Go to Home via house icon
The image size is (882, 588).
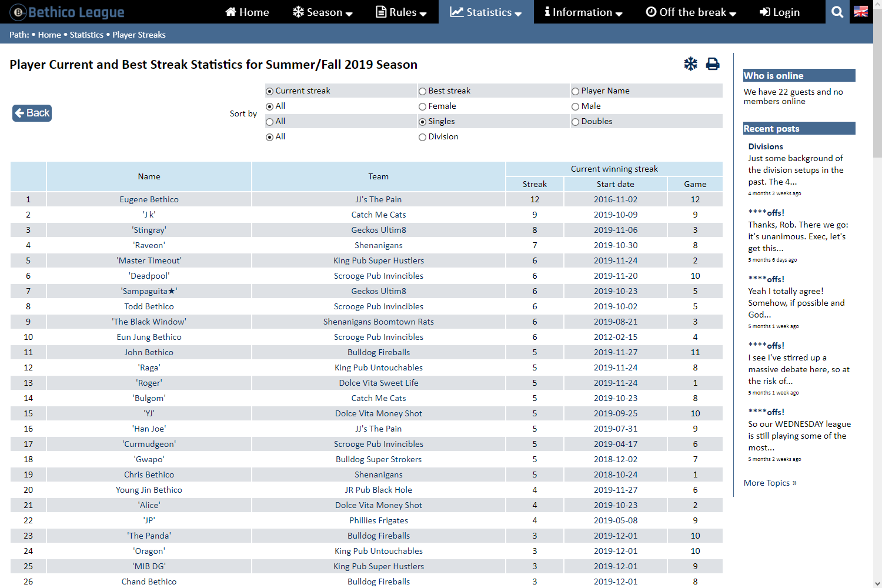[x=231, y=12]
